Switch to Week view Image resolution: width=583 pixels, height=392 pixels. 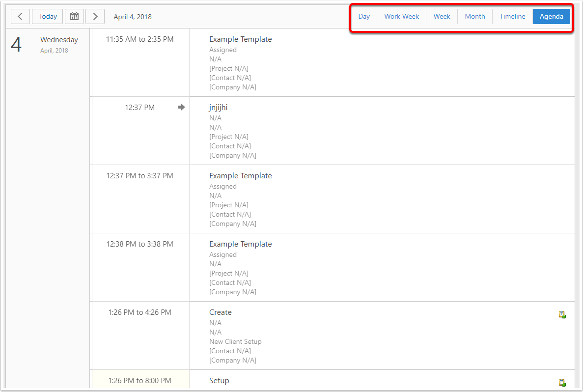pyautogui.click(x=442, y=16)
